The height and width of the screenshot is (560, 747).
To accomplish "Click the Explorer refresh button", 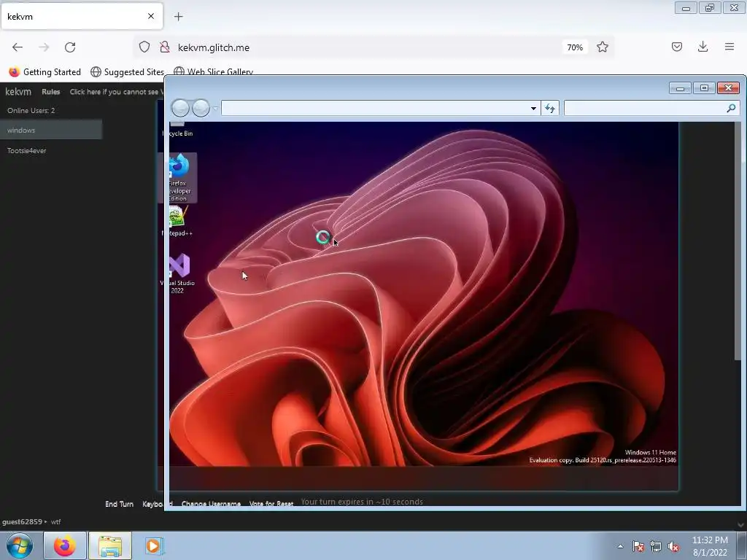I will pos(550,109).
